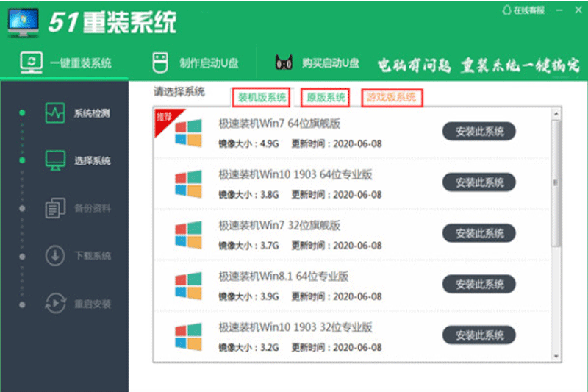Click image size text 镜像大小：3.9G
Screen dimensions: 588x392
coord(248,296)
